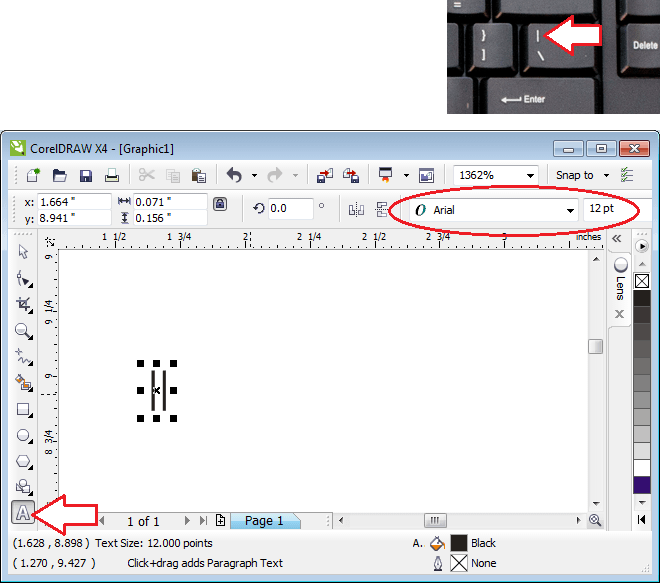Select the Text tool in the toolbox
660x583 pixels.
point(21,515)
